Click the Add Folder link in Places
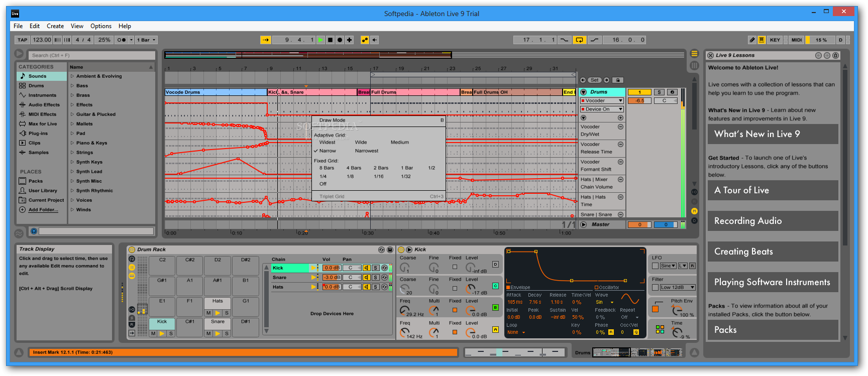Screen dimensions: 868x376 tap(43, 210)
